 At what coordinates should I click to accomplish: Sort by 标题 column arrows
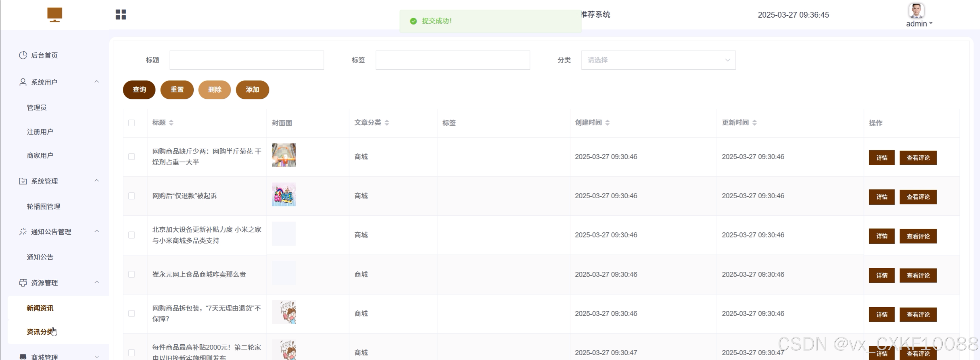pyautogui.click(x=171, y=123)
